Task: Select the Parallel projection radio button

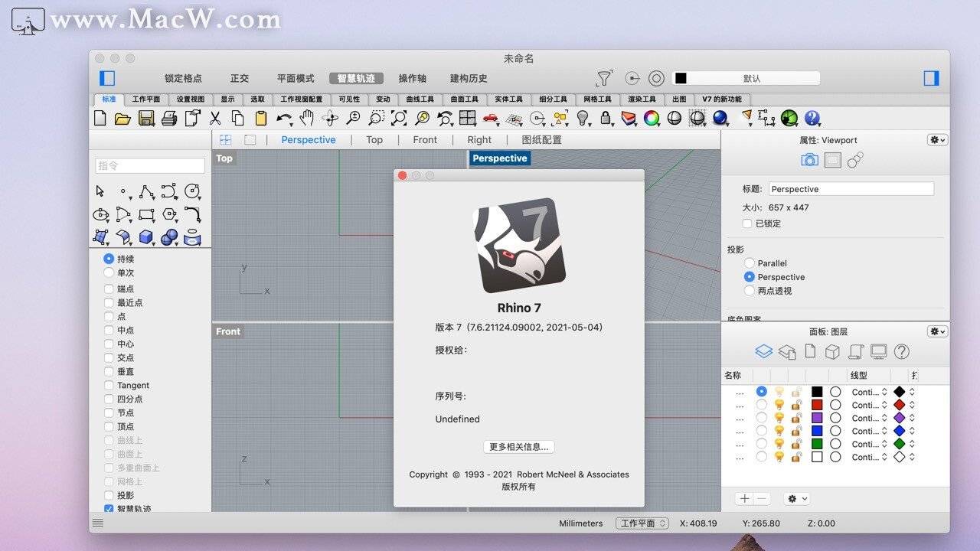Action: [750, 263]
